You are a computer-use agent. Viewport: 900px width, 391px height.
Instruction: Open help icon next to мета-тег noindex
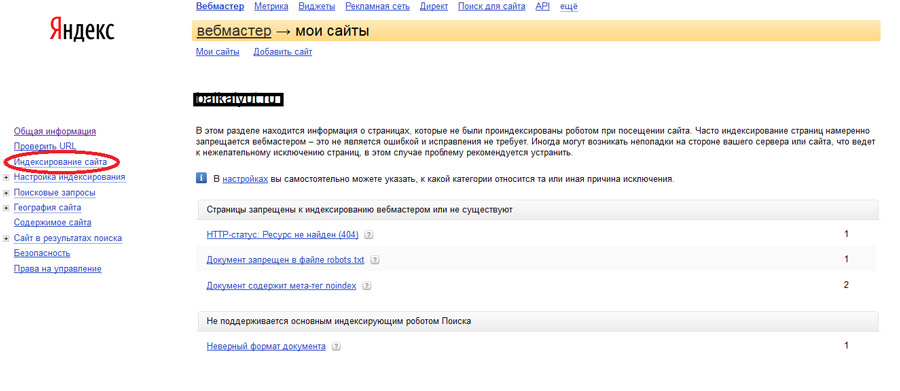(x=367, y=285)
